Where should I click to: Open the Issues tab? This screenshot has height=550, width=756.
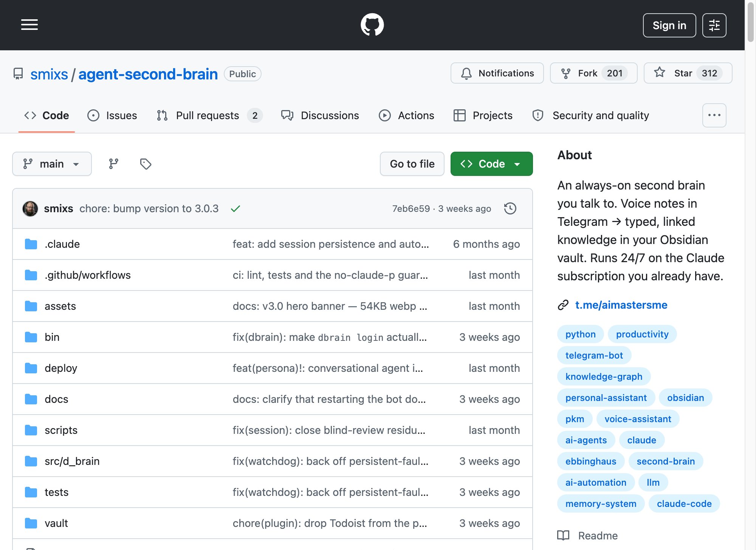point(112,115)
